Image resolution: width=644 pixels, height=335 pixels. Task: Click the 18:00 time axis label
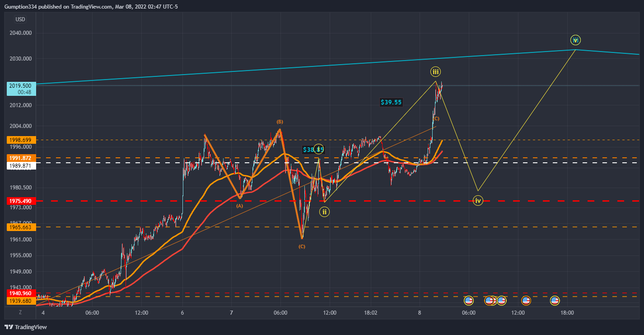pyautogui.click(x=567, y=312)
